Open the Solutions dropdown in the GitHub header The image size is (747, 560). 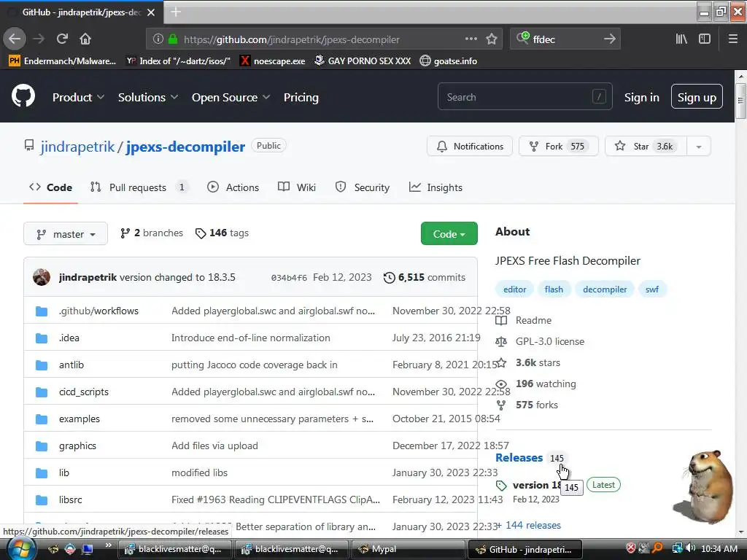pos(147,97)
